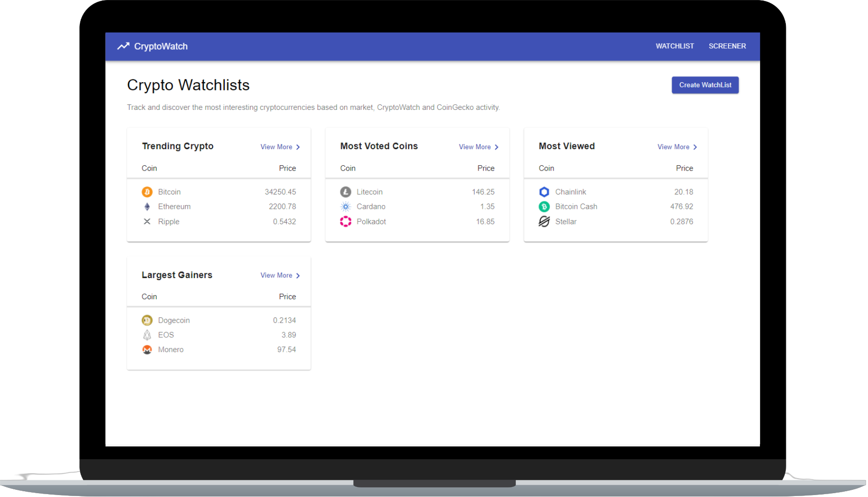Click the Ethereum diamond icon

click(147, 207)
